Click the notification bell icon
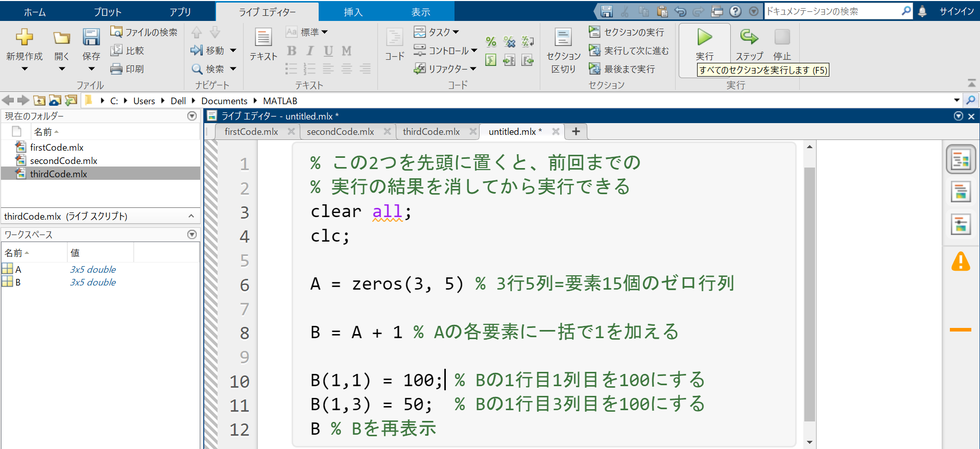The height and width of the screenshot is (449, 980). coord(922,11)
